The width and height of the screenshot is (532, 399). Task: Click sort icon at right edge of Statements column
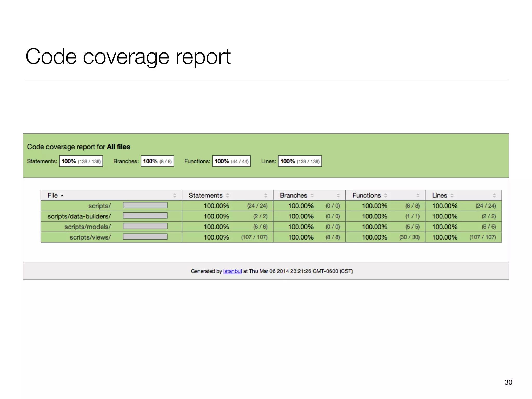[265, 196]
